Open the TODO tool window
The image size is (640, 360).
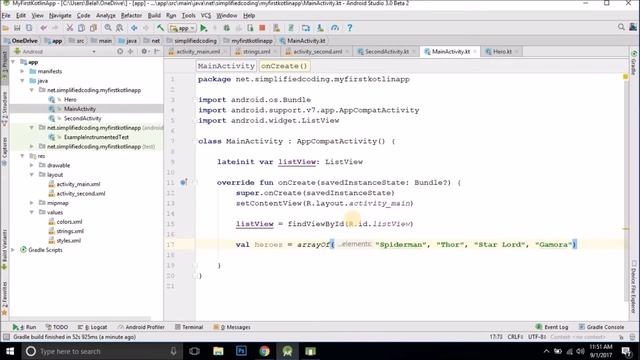[56, 327]
